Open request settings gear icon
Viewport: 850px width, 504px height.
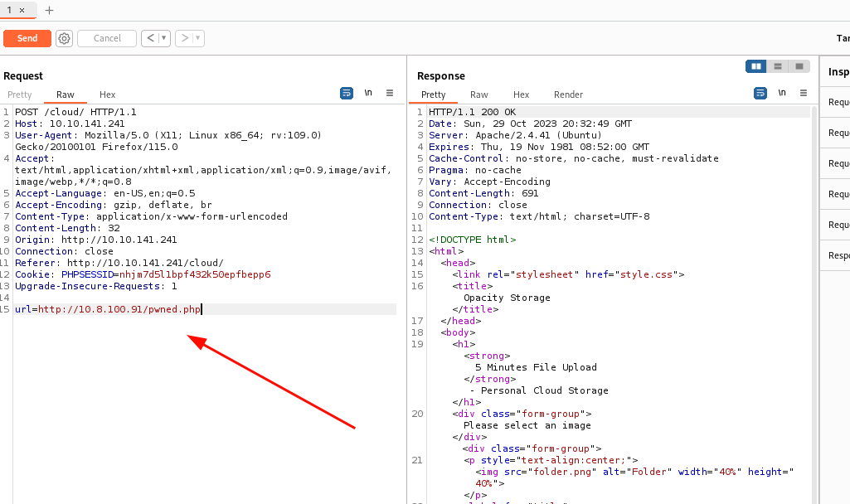pos(64,38)
